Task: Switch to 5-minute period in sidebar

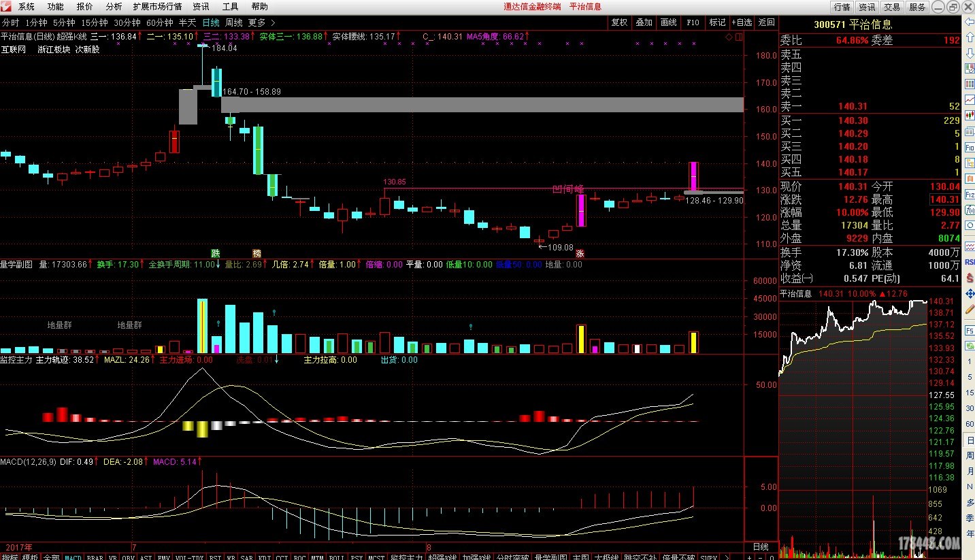Action: 969,377
